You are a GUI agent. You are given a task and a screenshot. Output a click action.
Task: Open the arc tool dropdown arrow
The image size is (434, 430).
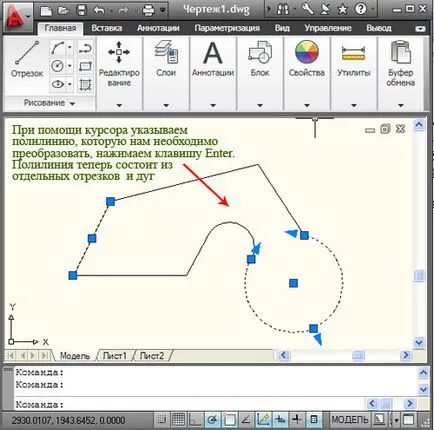(70, 48)
